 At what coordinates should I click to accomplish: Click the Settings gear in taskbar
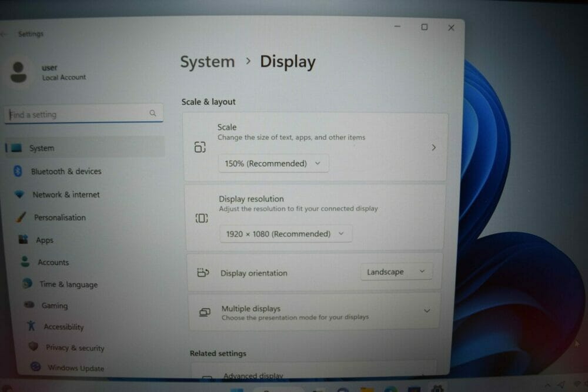tap(437, 388)
